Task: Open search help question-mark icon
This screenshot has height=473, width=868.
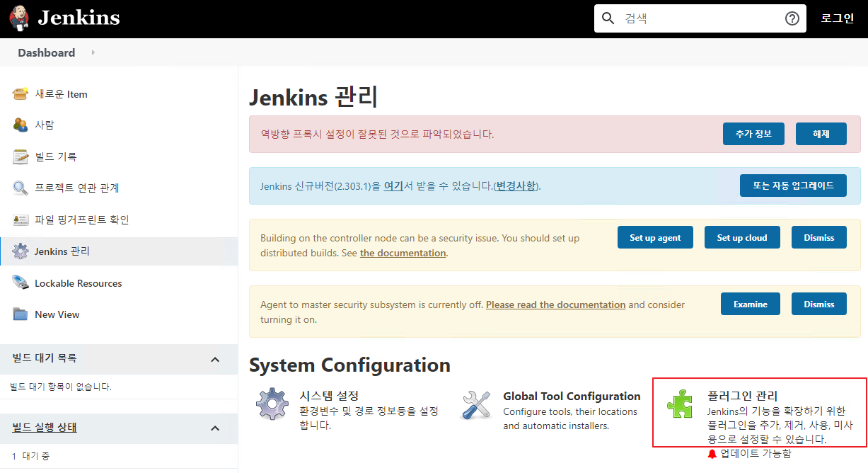Action: click(792, 18)
